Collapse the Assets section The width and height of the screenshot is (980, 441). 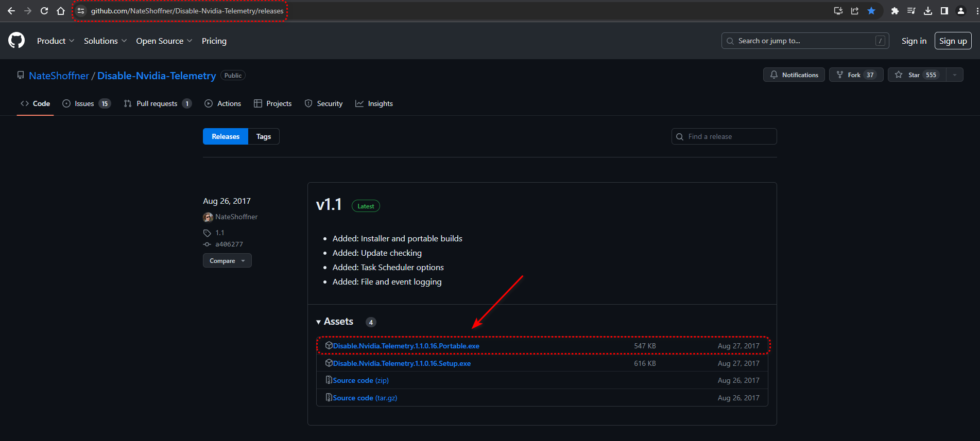335,322
